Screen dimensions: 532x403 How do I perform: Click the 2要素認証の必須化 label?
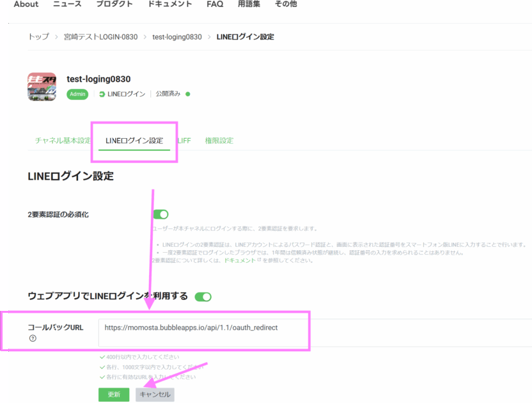[58, 214]
